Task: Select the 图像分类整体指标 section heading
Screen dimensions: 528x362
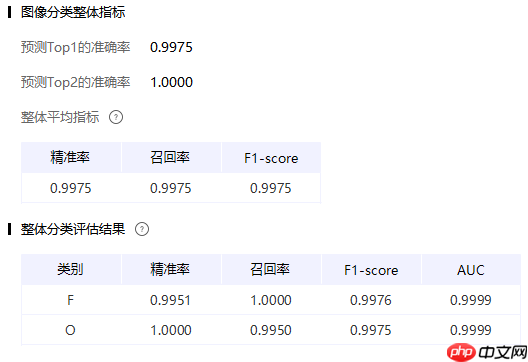Action: tap(73, 12)
